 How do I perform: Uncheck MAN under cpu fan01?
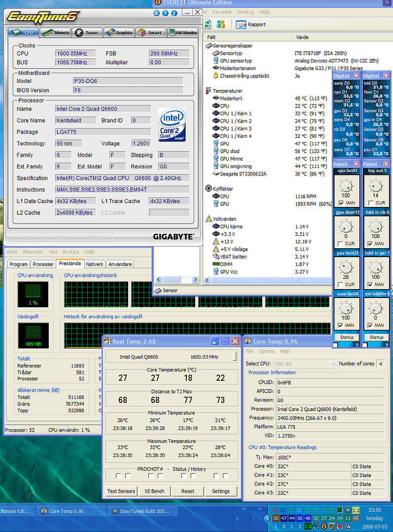click(x=341, y=203)
